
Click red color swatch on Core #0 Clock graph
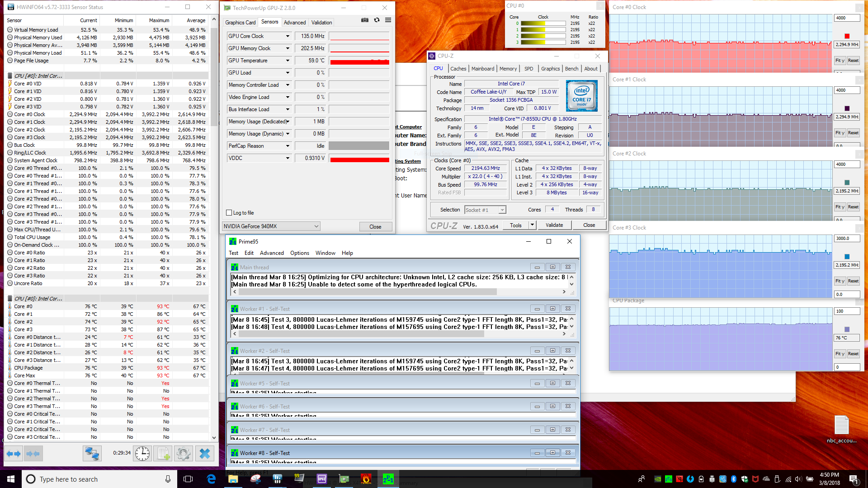pyautogui.click(x=847, y=36)
